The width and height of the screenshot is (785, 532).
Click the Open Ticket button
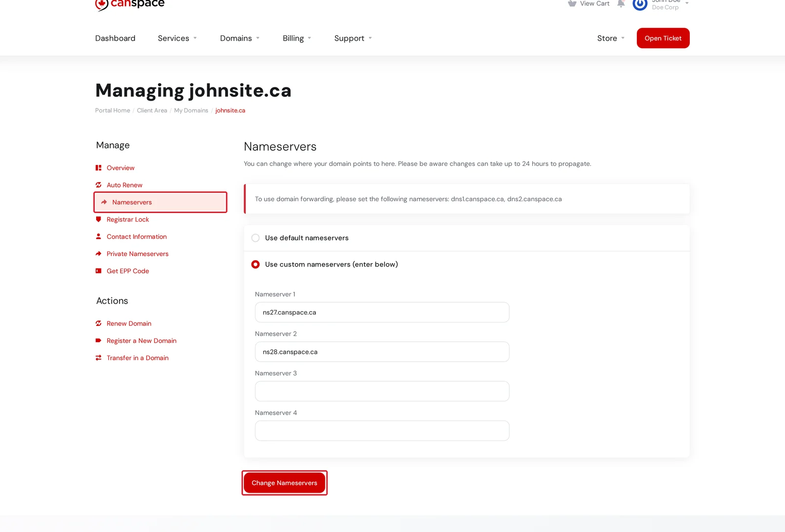pos(663,38)
